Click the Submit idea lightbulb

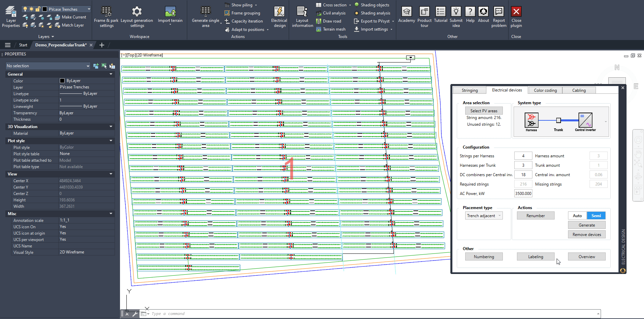coord(456,12)
